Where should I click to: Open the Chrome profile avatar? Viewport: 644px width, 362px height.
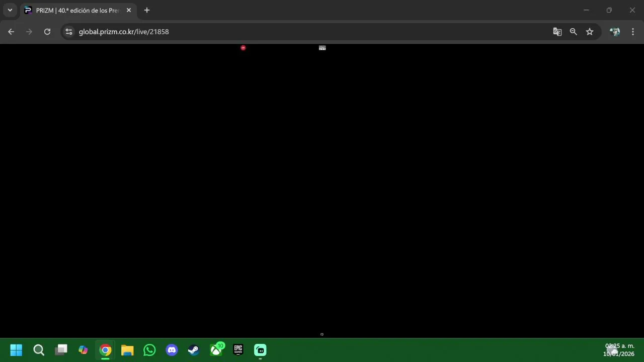point(614,32)
